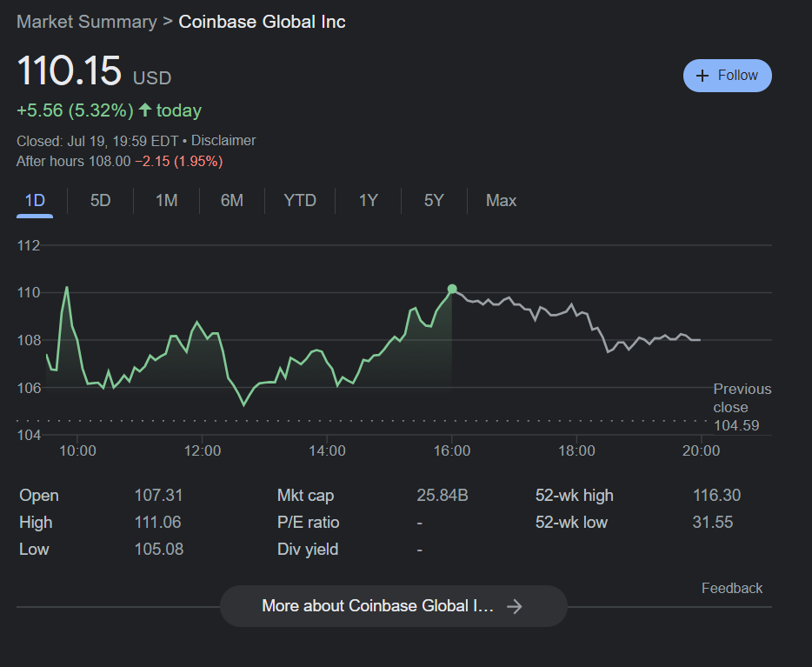
Task: Follow Coinbase Global stock
Action: tap(728, 76)
